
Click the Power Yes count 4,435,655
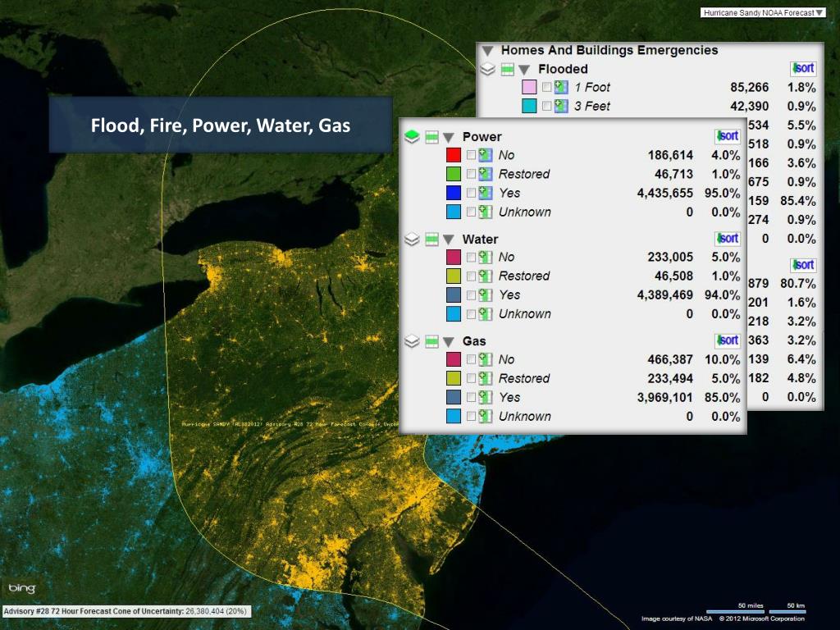click(664, 193)
